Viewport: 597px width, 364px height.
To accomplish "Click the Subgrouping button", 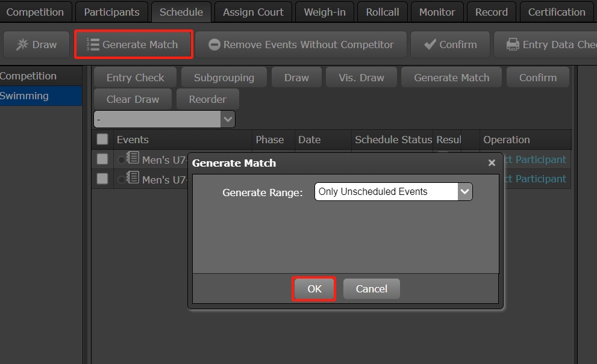I will coord(224,78).
